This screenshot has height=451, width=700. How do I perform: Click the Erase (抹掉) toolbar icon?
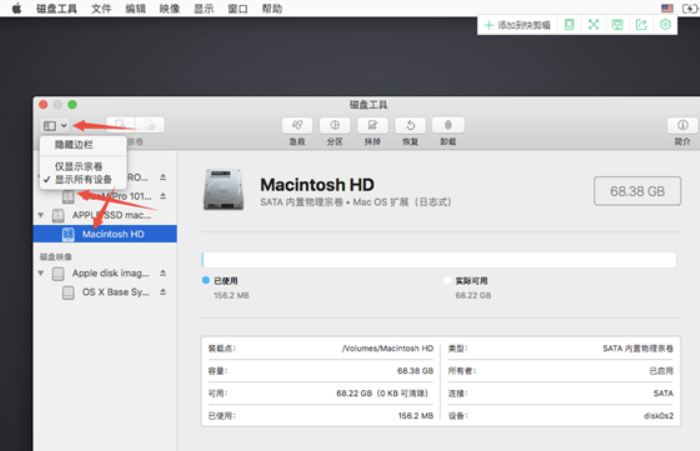pos(372,125)
